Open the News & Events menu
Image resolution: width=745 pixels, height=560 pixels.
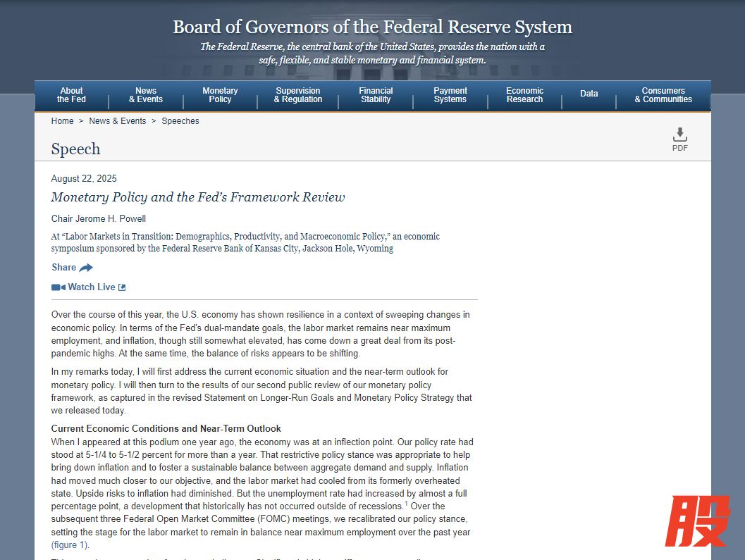pyautogui.click(x=146, y=95)
